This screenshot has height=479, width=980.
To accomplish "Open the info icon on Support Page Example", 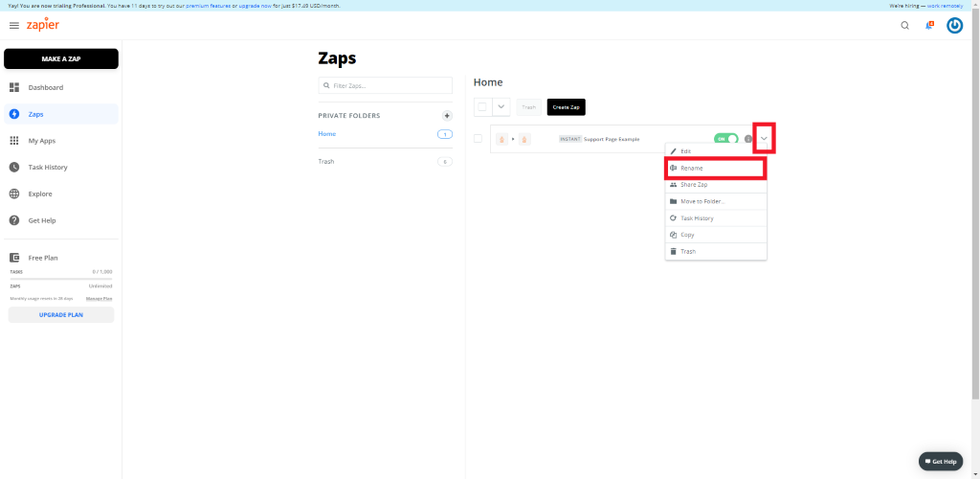I will [748, 139].
